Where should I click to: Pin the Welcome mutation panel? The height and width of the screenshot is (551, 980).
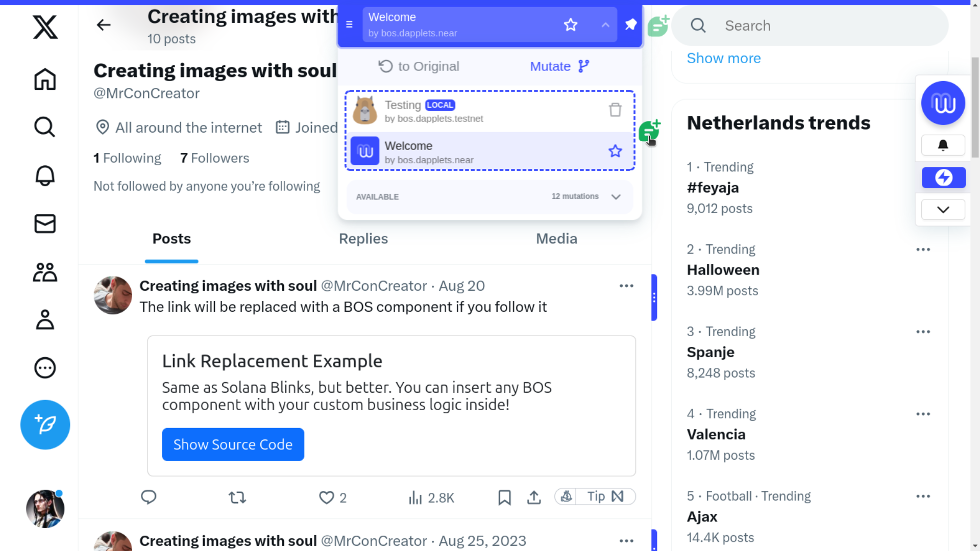click(630, 24)
